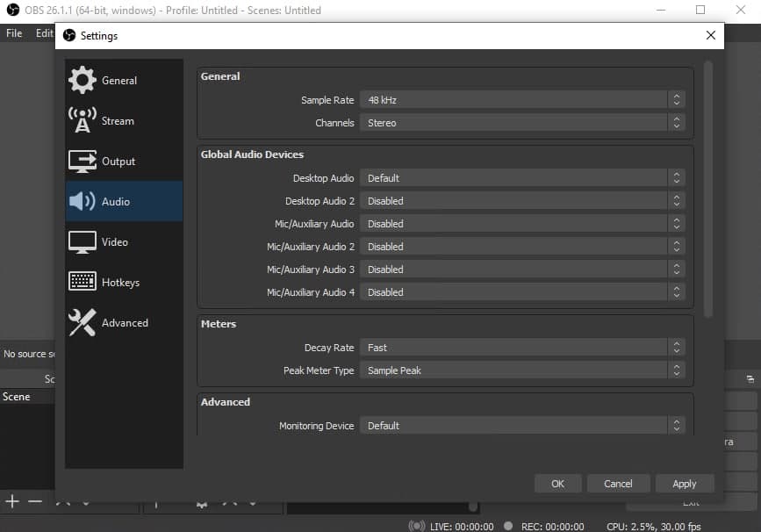Click the Advanced tools icon
Image resolution: width=761 pixels, height=532 pixels.
tap(82, 322)
